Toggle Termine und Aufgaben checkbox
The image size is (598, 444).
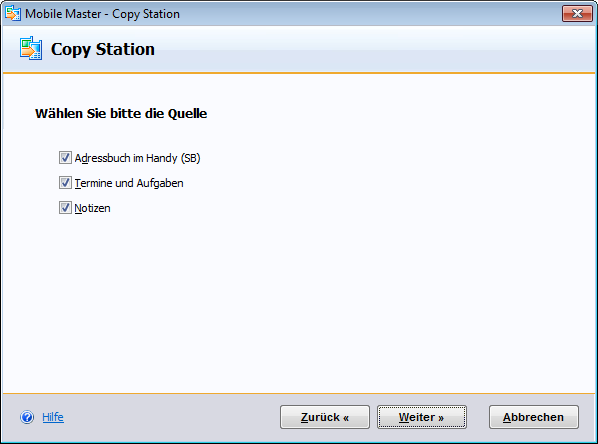(x=65, y=183)
